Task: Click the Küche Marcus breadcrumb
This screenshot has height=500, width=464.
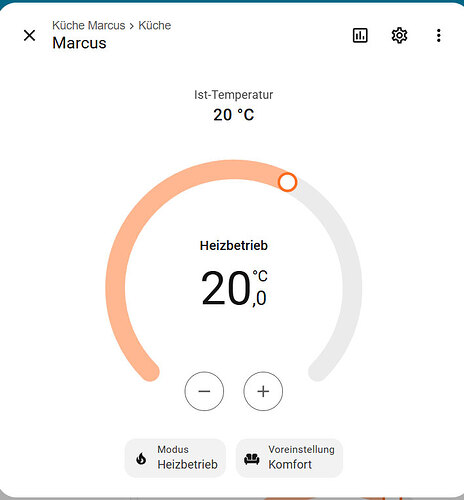Action: 89,25
